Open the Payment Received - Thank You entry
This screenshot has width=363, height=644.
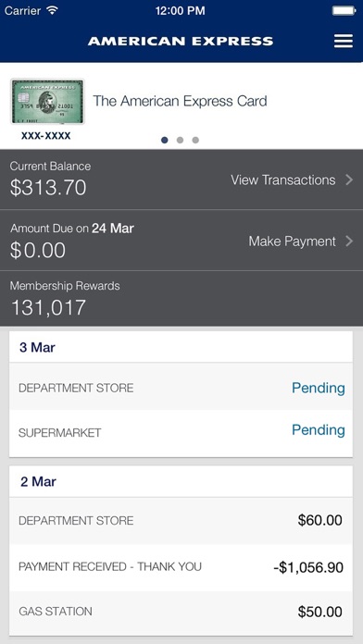(181, 567)
